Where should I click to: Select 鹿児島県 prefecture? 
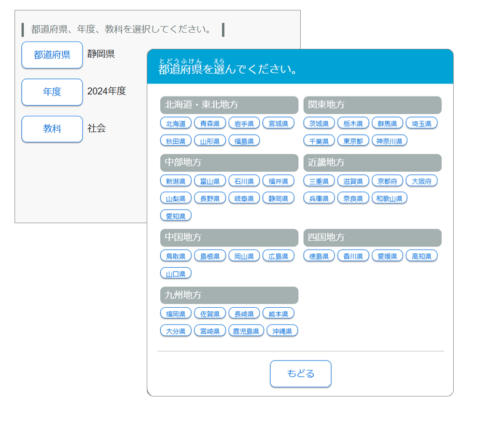(x=246, y=331)
